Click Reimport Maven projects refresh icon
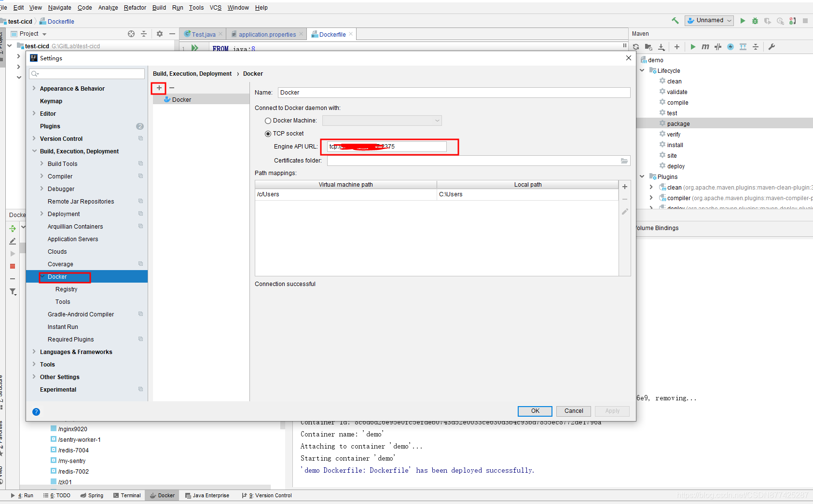 [636, 47]
